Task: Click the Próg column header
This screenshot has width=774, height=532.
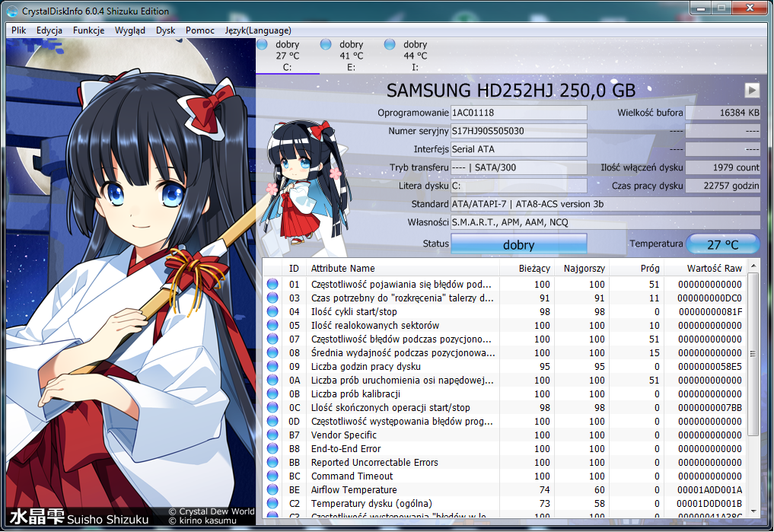Action: [637, 268]
